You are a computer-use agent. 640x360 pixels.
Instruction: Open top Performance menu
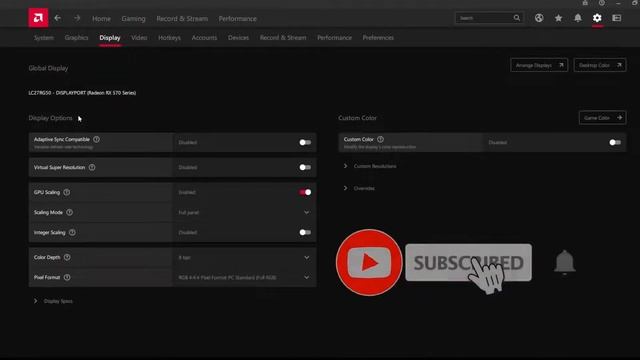tap(238, 19)
